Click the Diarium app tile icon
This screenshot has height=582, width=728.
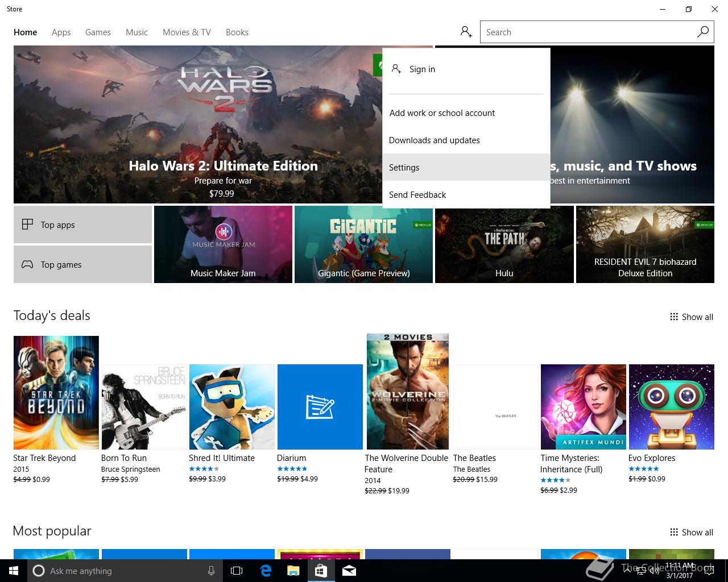click(x=320, y=407)
